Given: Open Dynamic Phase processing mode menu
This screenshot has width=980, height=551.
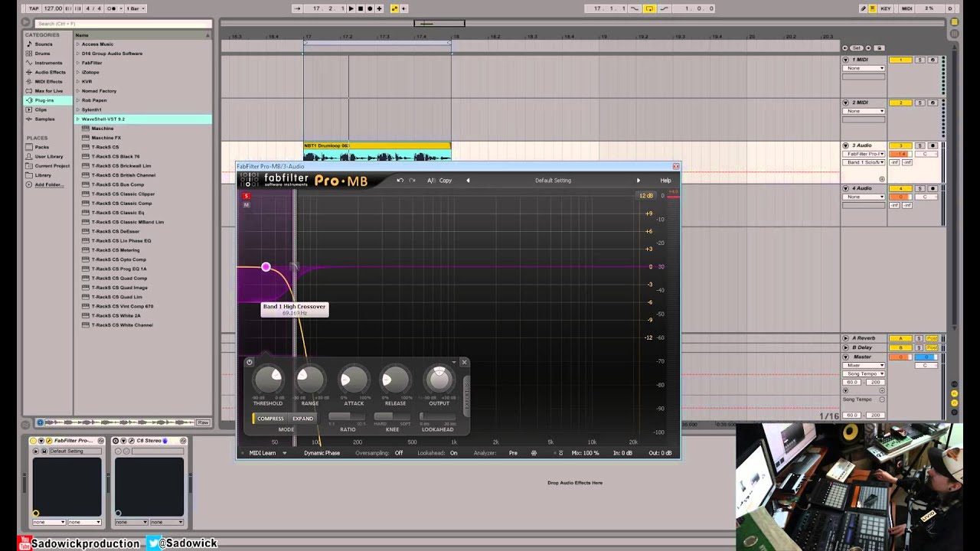Looking at the screenshot, I should 322,453.
